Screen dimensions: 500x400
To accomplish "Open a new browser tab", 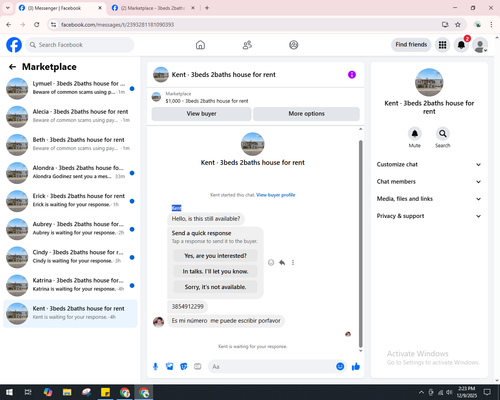I will point(207,8).
